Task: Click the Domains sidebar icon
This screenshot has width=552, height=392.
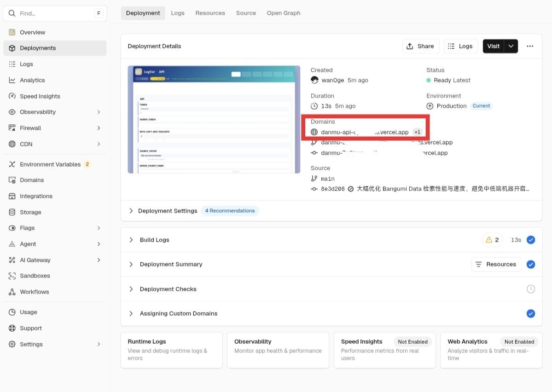Action: pyautogui.click(x=12, y=180)
